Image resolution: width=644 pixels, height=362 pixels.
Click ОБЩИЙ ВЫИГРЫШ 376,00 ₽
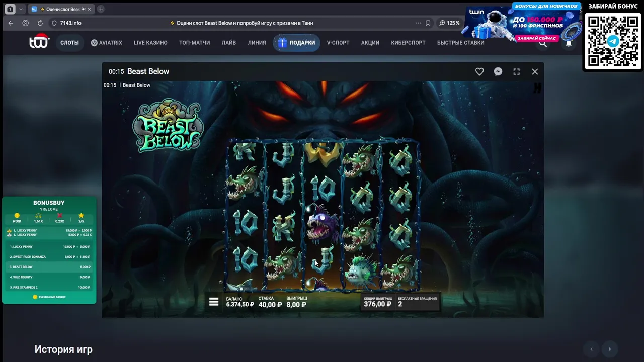click(x=378, y=302)
